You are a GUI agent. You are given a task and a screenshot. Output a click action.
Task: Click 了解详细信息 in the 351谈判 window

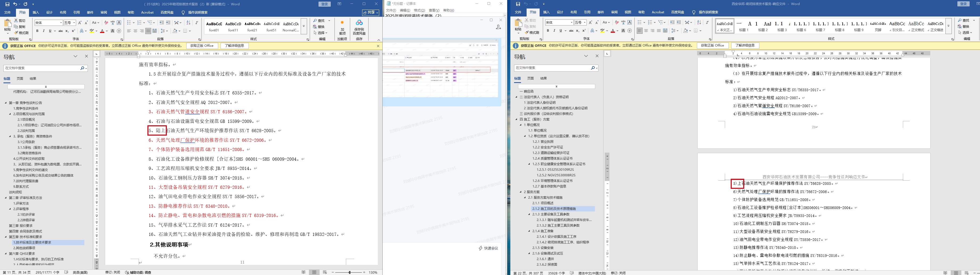(x=234, y=46)
